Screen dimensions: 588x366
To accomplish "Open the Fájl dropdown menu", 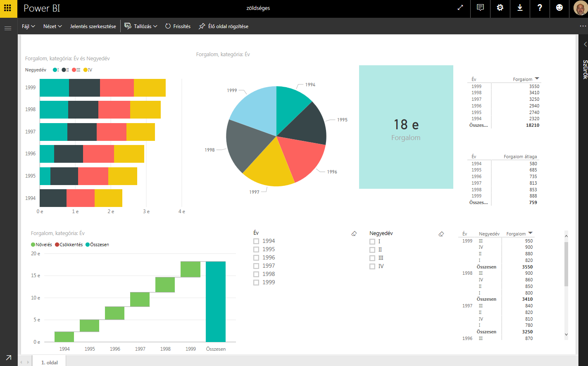I will point(29,26).
